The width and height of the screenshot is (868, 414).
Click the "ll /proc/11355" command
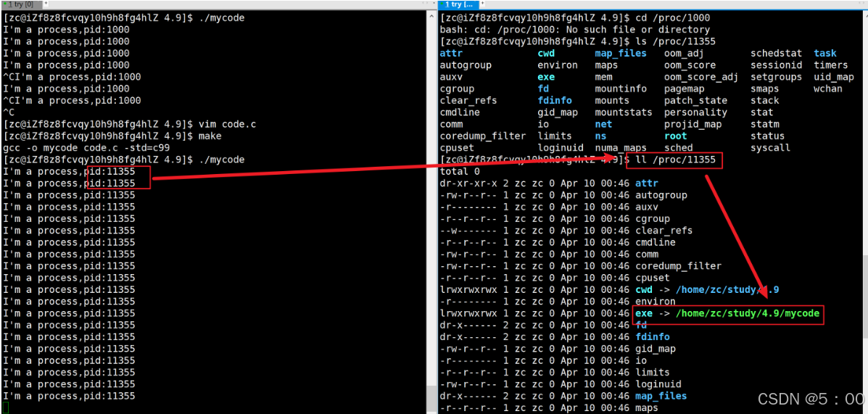675,161
